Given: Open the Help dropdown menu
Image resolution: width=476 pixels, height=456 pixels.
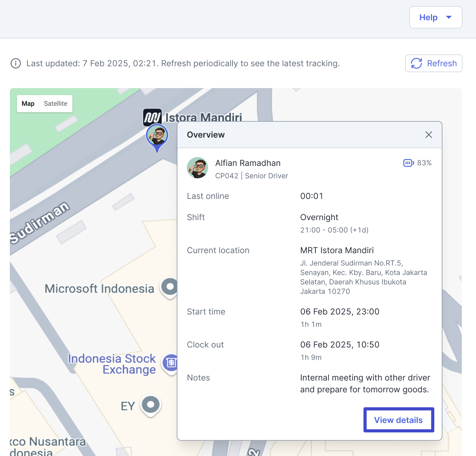Looking at the screenshot, I should [x=435, y=17].
